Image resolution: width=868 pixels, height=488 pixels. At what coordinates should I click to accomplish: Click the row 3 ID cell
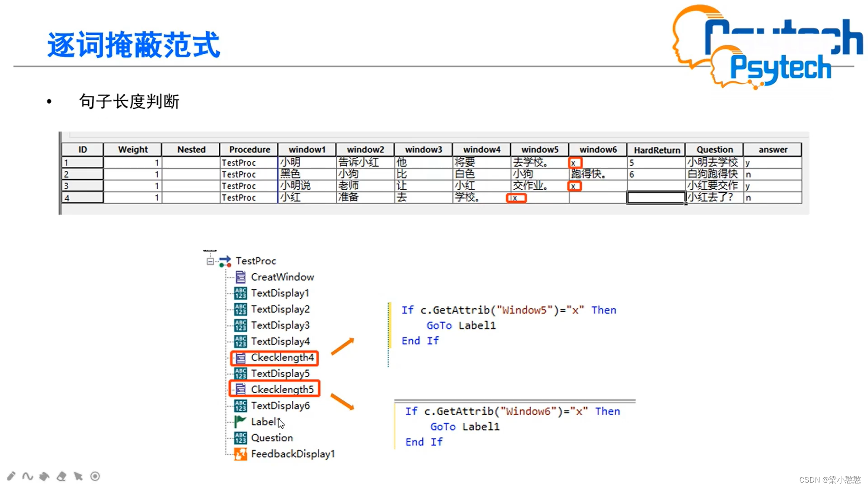pos(82,186)
